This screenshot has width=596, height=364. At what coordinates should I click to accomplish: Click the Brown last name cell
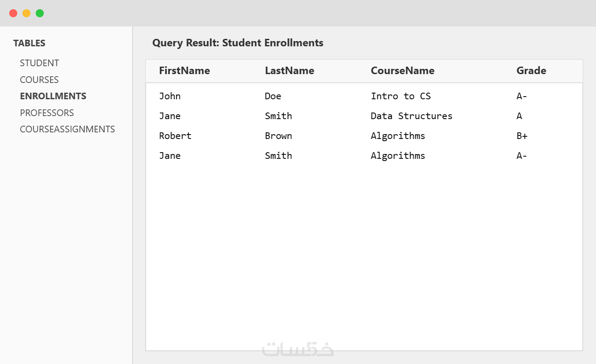pos(278,136)
